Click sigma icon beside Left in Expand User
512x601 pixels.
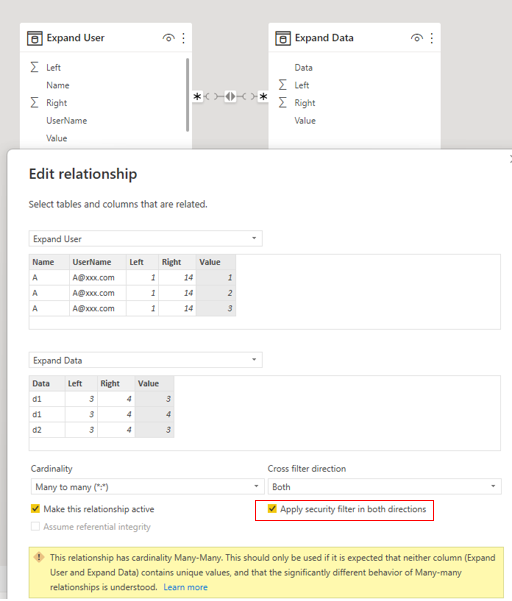tap(34, 67)
